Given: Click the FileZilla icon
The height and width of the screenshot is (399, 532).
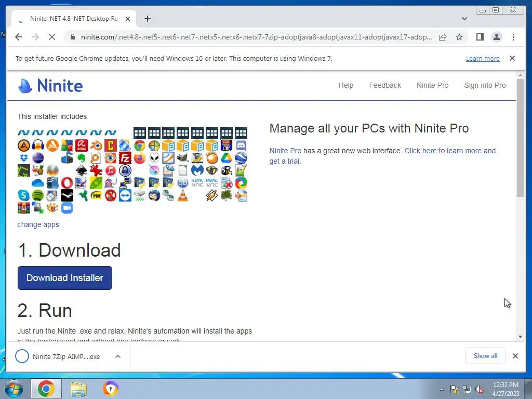Looking at the screenshot, I should [125, 158].
